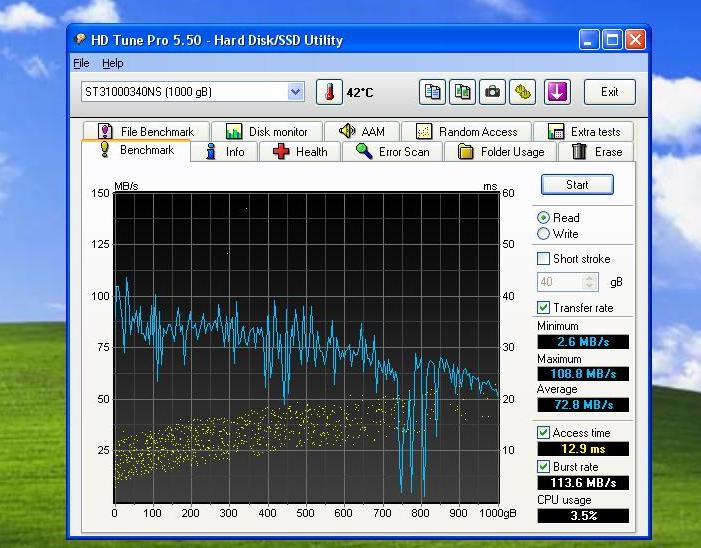Click the Maximum 108.8 MB/s value

click(583, 374)
